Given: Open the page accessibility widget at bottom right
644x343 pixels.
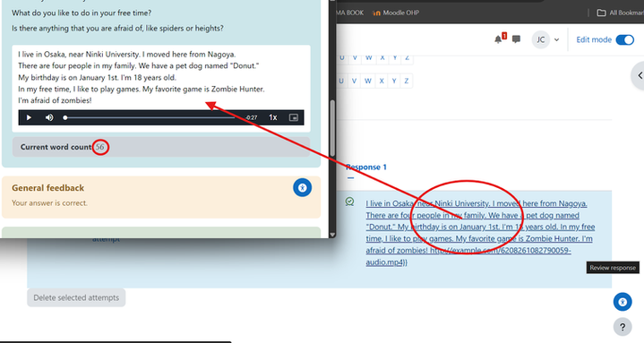Looking at the screenshot, I should 623,302.
